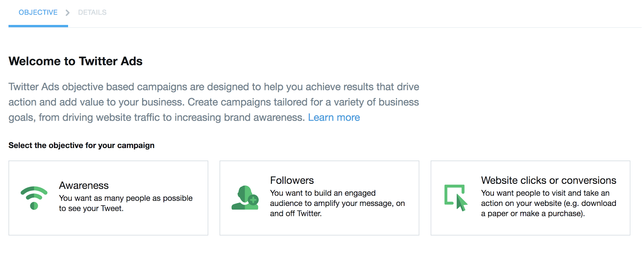Open the Learn more link

(x=334, y=117)
